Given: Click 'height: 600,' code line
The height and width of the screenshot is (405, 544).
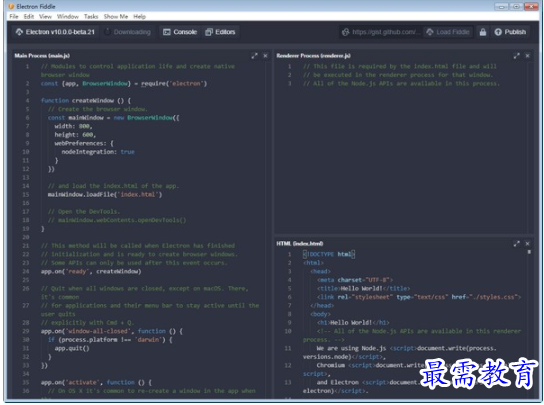Looking at the screenshot, I should click(x=75, y=135).
